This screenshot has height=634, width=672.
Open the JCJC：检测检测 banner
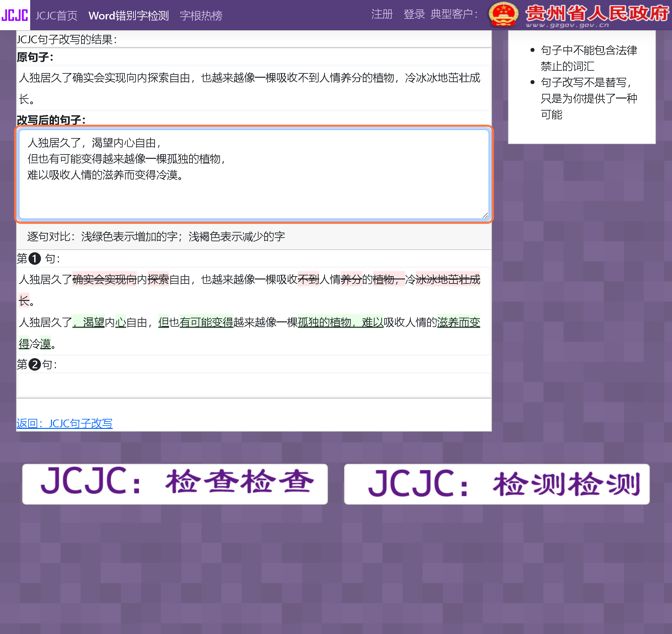tap(497, 484)
